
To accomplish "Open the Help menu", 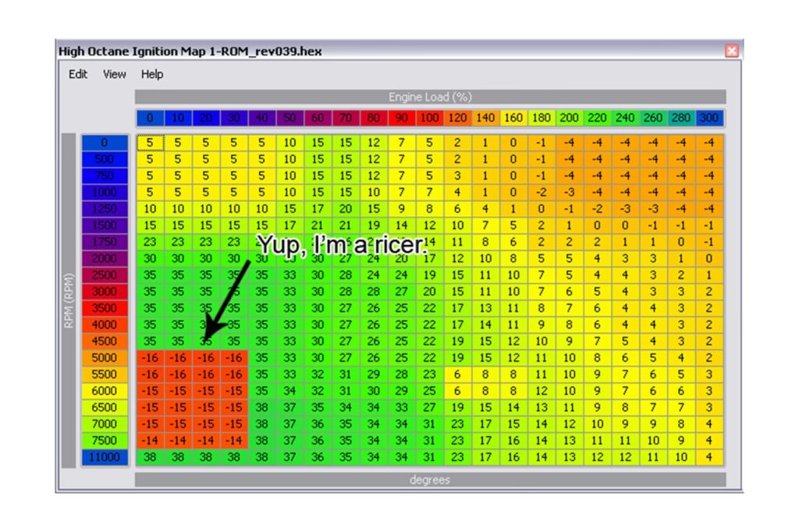I will coord(152,74).
